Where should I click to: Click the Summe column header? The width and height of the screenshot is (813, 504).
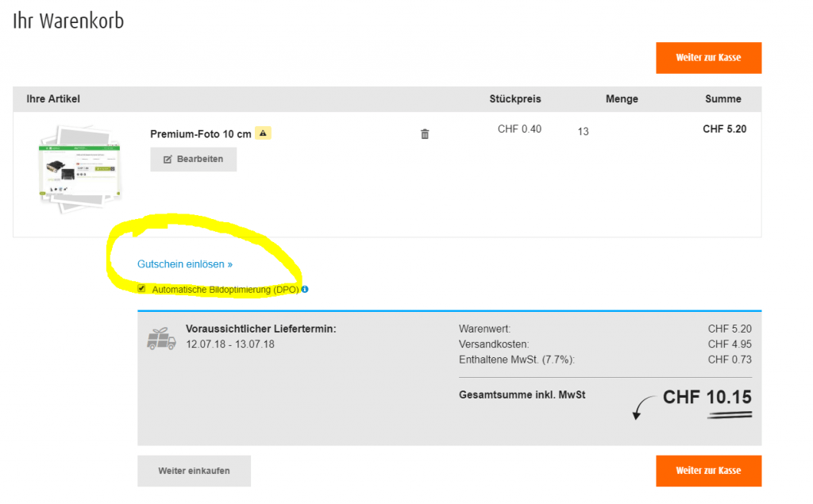(722, 98)
